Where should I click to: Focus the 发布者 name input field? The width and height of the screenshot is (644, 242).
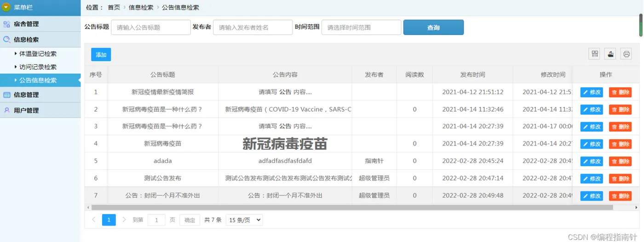tap(253, 28)
